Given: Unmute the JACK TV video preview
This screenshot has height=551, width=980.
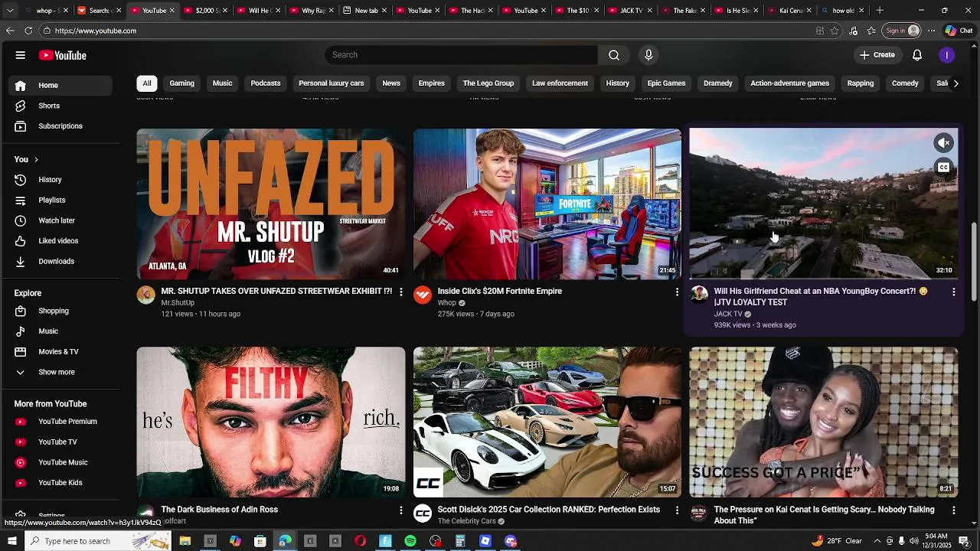Looking at the screenshot, I should [944, 143].
